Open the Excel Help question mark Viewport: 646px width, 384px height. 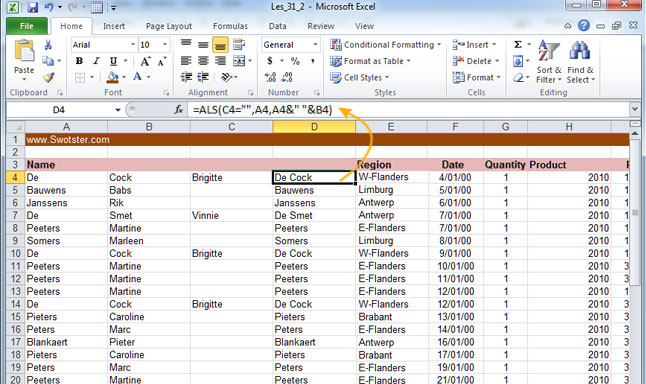pyautogui.click(x=583, y=26)
